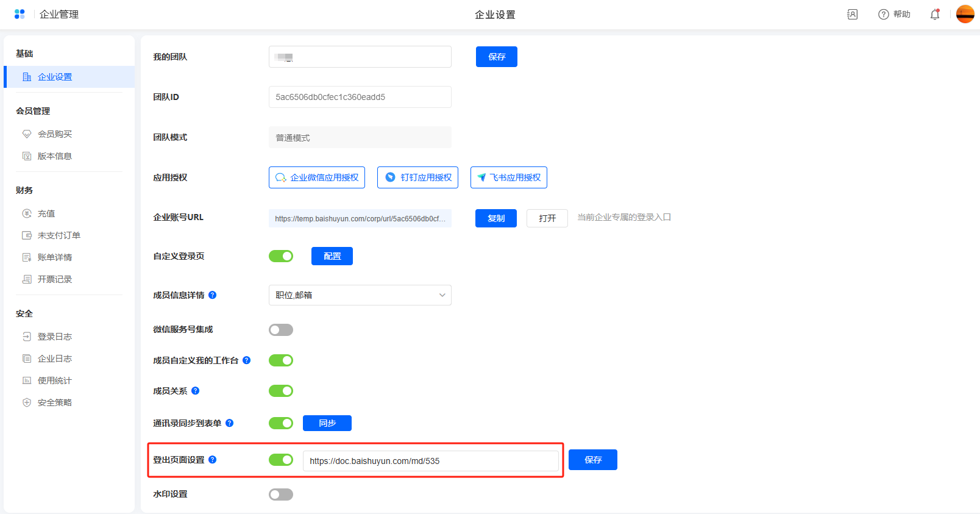Image resolution: width=980 pixels, height=514 pixels.
Task: Expand the 成员信息详情 dropdown
Action: tap(360, 295)
